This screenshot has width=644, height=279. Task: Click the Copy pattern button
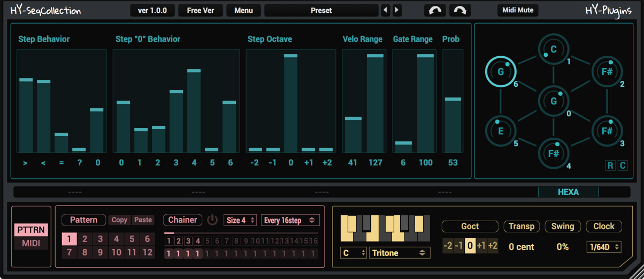(120, 220)
